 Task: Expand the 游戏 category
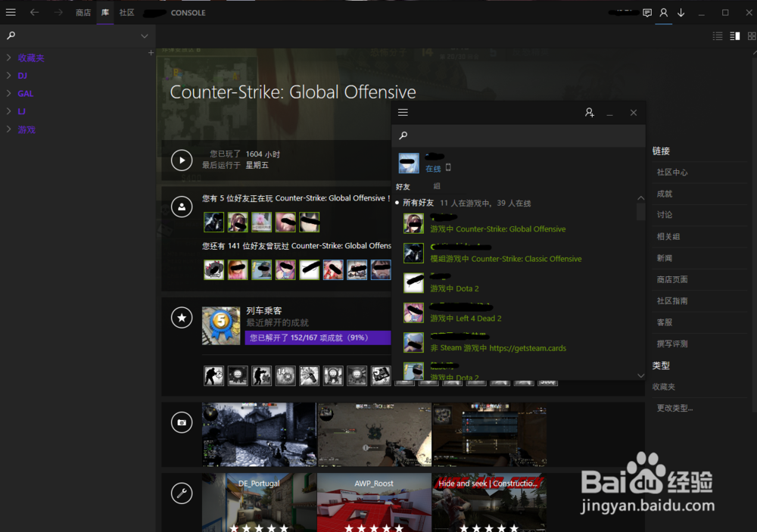click(8, 129)
